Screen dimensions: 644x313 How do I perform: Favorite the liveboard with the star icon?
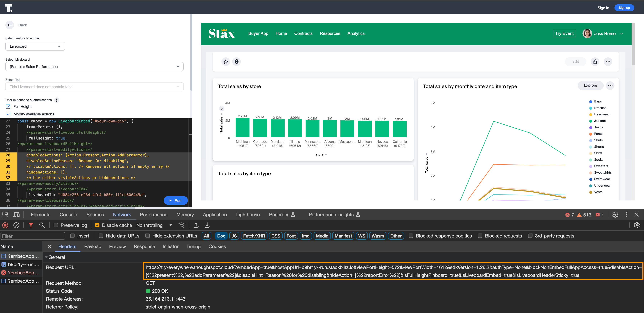coord(226,61)
